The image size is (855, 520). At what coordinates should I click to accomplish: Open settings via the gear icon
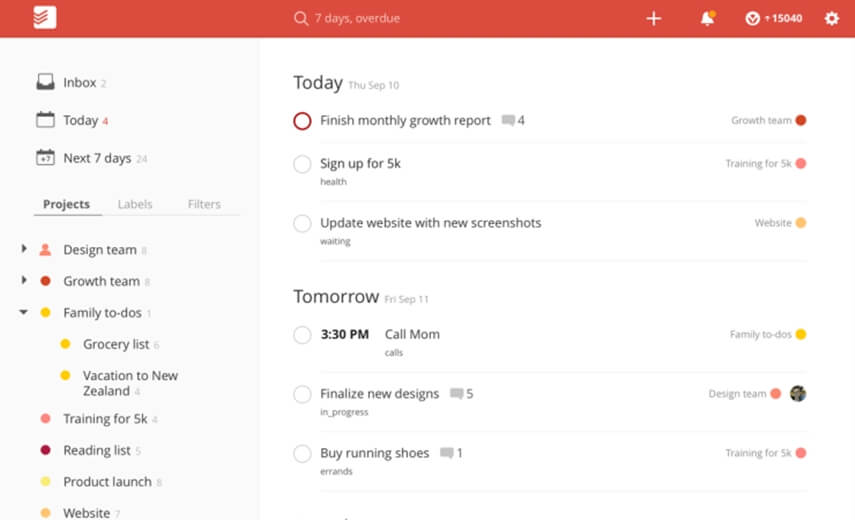[x=831, y=18]
